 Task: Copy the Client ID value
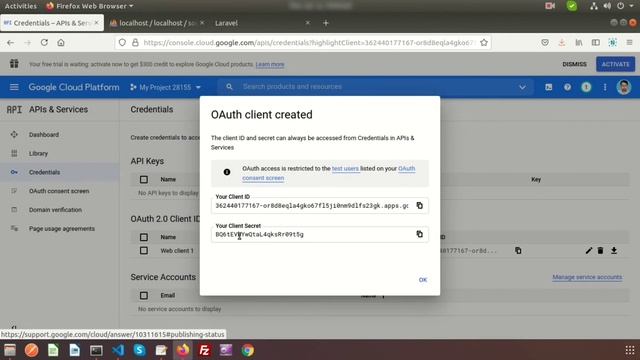420,205
